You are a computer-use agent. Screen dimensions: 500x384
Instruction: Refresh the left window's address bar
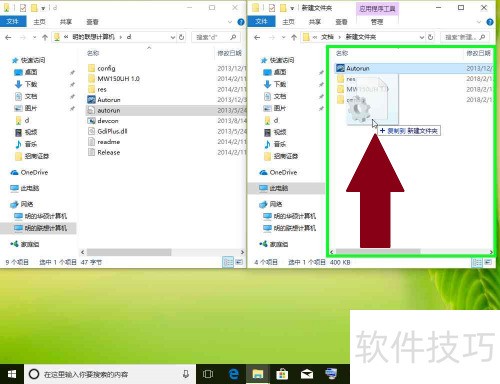coord(182,37)
